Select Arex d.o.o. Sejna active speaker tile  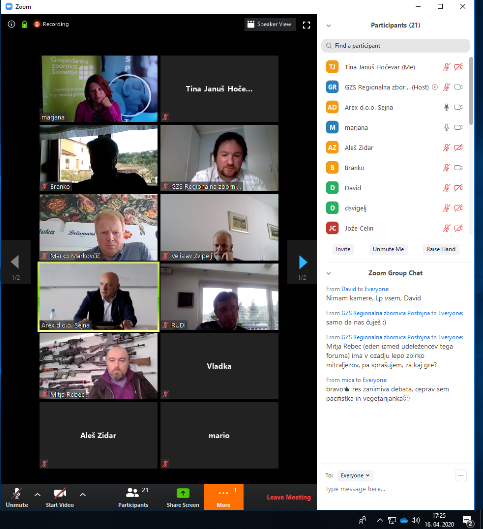click(x=98, y=297)
